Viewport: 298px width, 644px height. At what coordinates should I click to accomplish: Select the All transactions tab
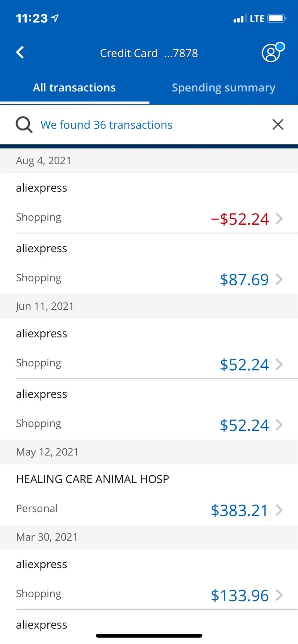[74, 88]
